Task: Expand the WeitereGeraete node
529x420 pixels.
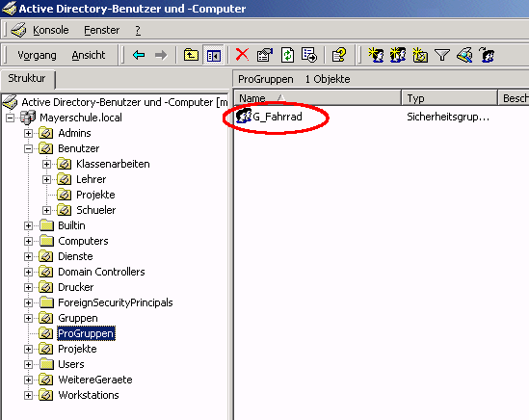Action: point(28,380)
